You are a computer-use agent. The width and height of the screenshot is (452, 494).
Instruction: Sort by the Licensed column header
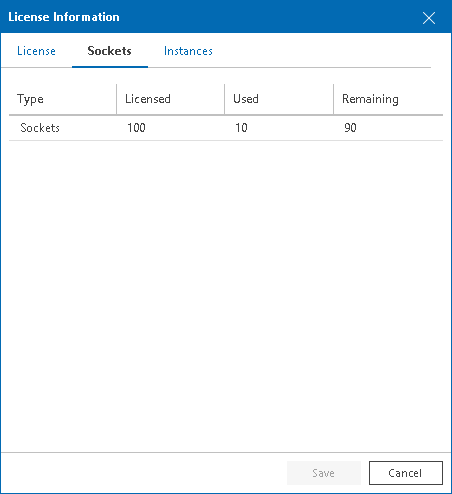click(x=171, y=99)
